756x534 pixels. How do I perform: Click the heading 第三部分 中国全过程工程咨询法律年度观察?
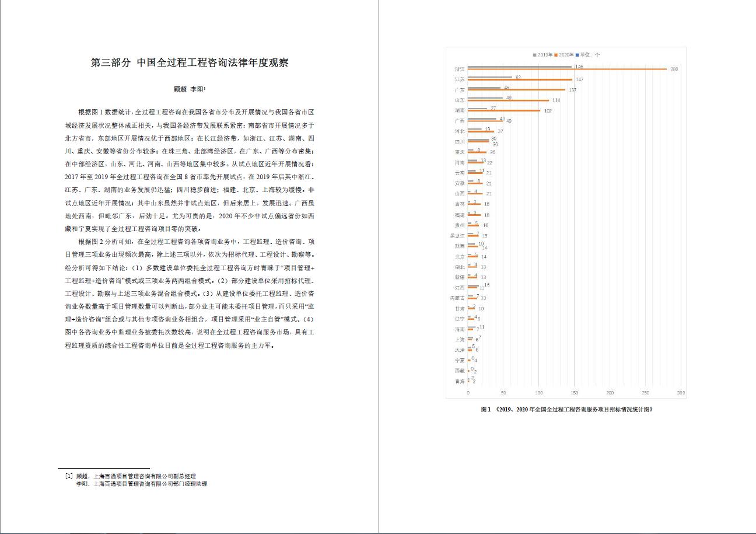pyautogui.click(x=190, y=63)
